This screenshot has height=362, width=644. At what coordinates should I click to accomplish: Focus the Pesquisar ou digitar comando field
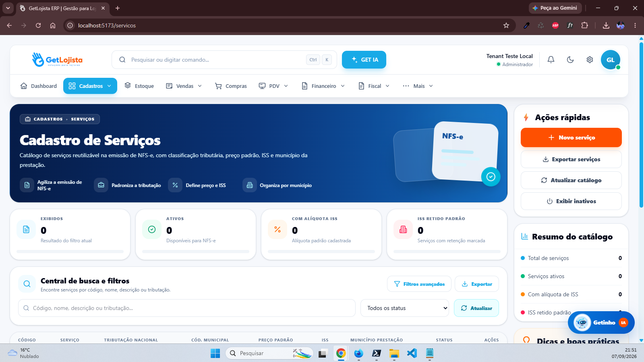(224, 60)
